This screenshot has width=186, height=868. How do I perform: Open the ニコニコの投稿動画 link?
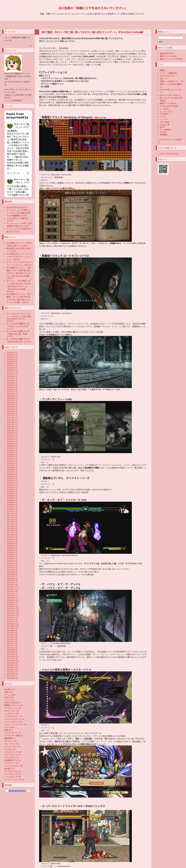[13, 100]
